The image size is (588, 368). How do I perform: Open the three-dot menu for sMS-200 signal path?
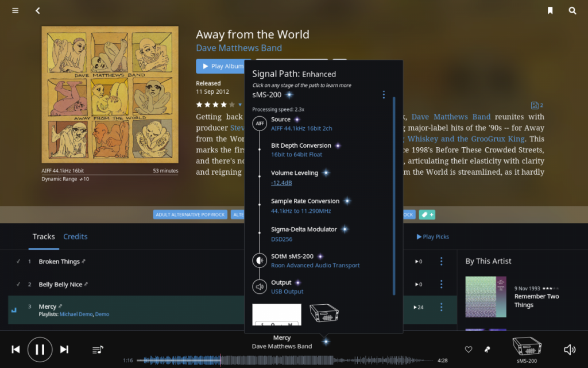pyautogui.click(x=383, y=95)
